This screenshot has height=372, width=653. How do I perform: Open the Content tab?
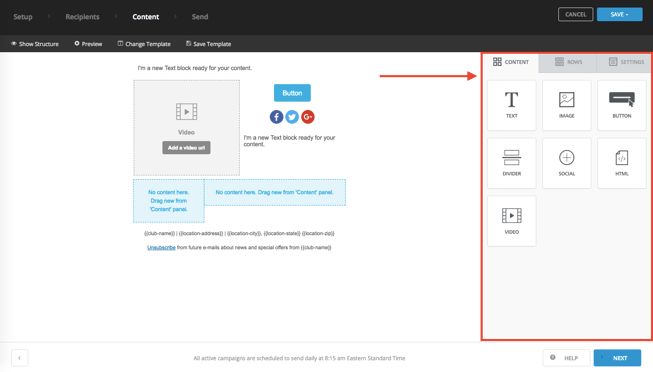tap(511, 62)
